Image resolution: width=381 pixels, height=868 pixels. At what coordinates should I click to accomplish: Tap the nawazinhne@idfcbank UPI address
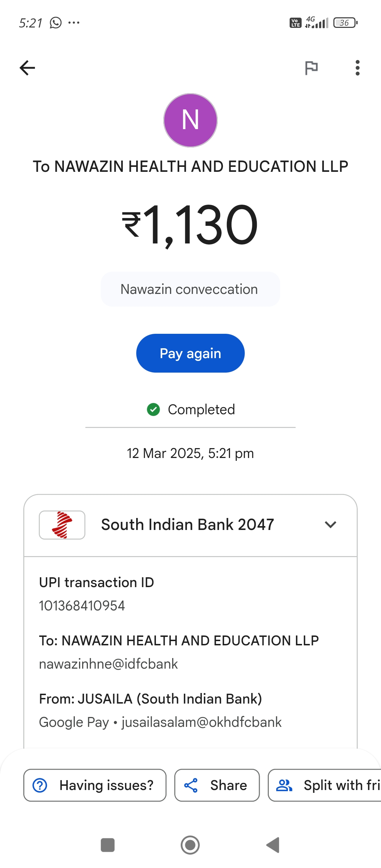coord(108,664)
